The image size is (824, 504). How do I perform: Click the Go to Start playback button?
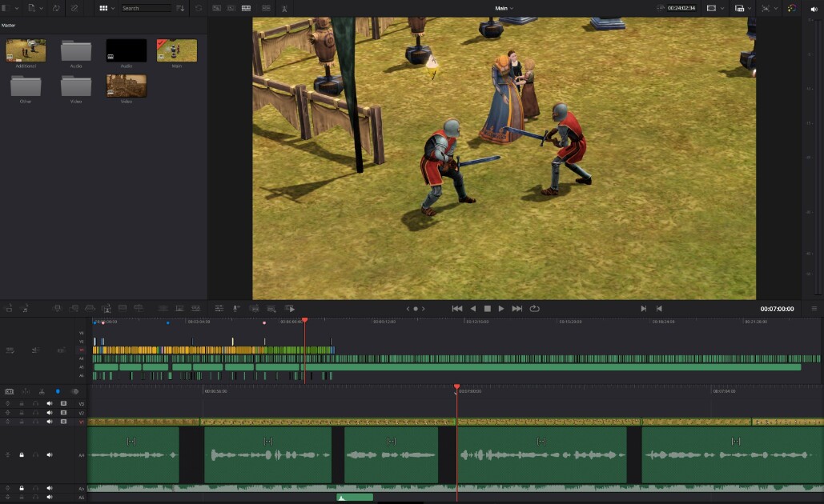(x=457, y=309)
